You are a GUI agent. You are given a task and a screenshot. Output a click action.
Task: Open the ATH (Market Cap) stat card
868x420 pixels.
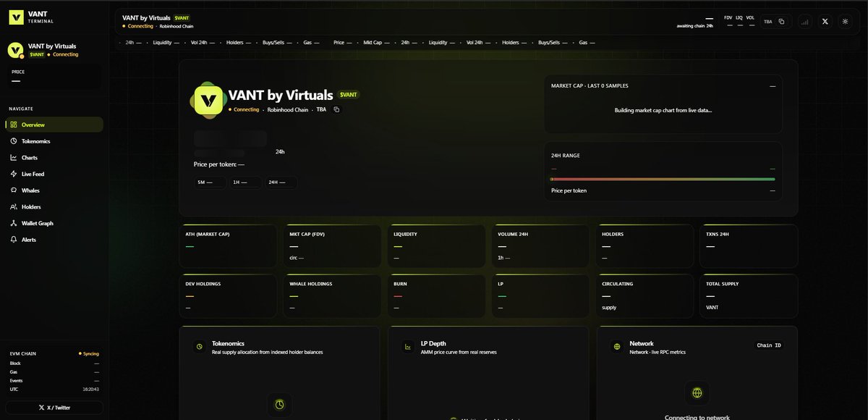(228, 246)
